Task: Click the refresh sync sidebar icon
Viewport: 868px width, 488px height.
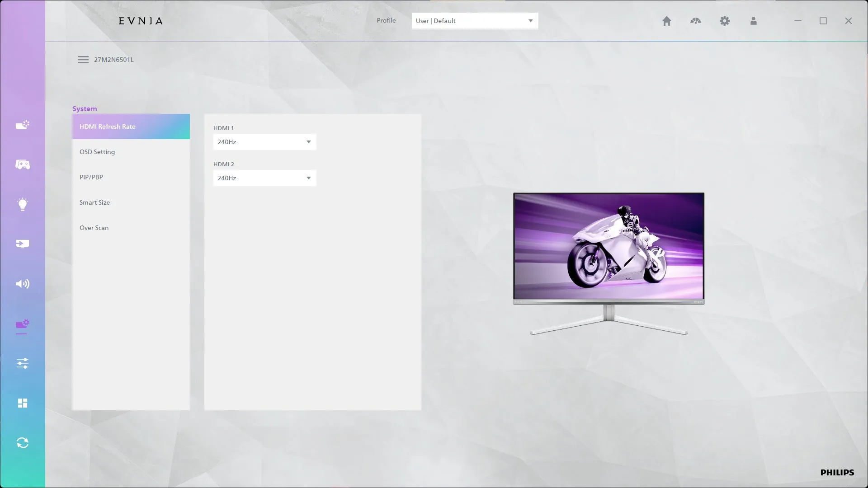Action: (23, 443)
